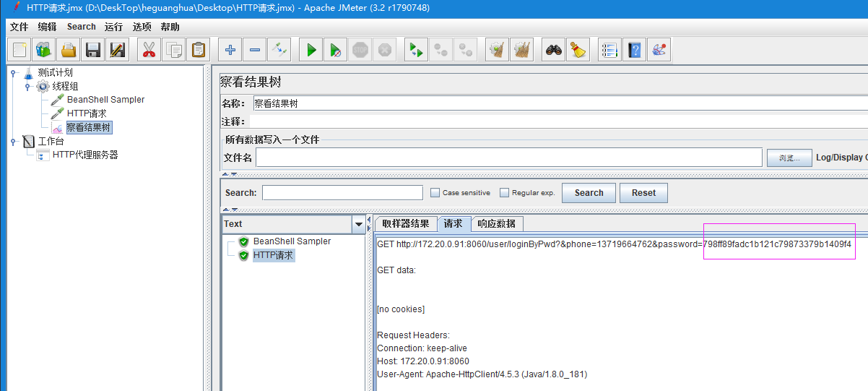Select HTTP请求 in results list
The image size is (868, 391).
(x=274, y=255)
